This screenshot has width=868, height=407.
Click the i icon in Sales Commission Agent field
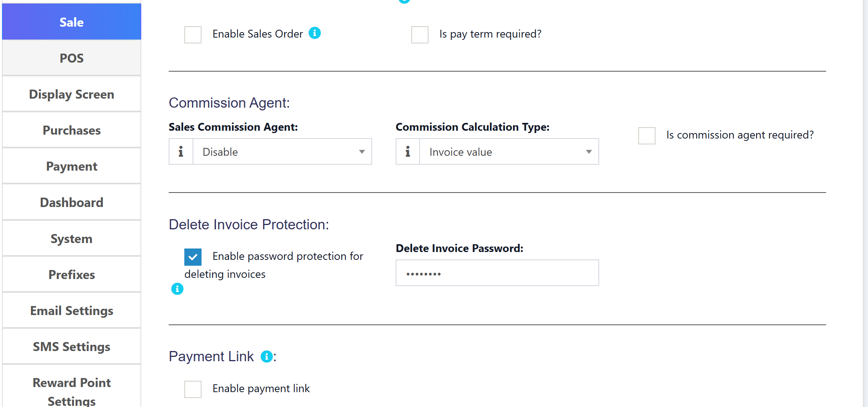coord(180,151)
